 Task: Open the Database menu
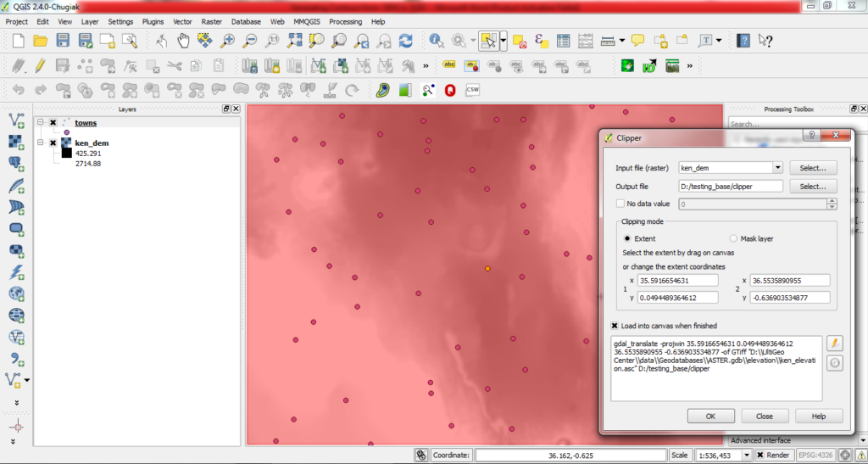point(246,21)
